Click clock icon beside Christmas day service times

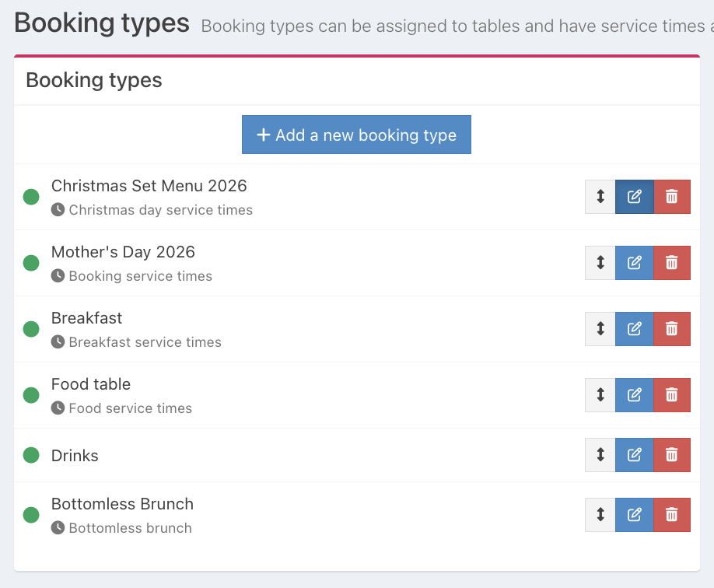pyautogui.click(x=58, y=210)
